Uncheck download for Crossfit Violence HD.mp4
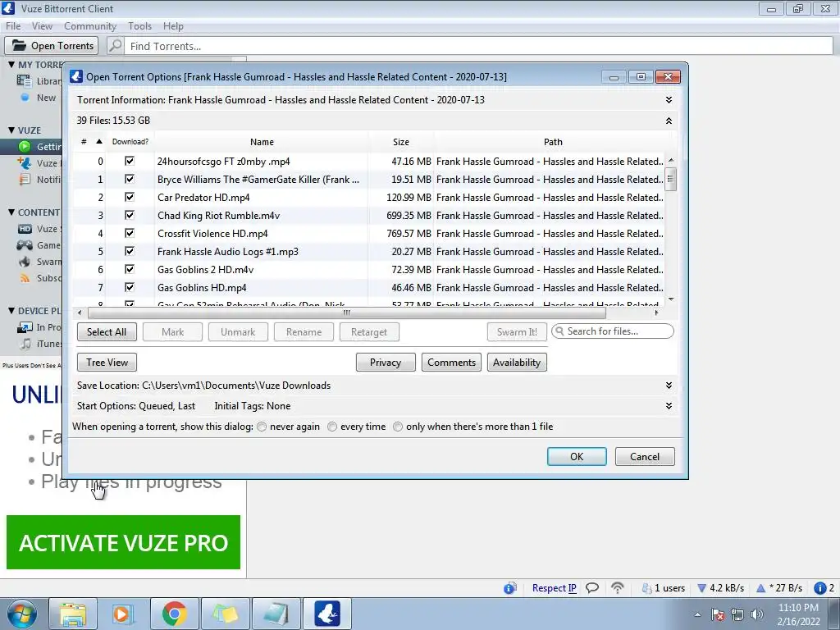Screen dimensions: 840x630 tap(129, 233)
